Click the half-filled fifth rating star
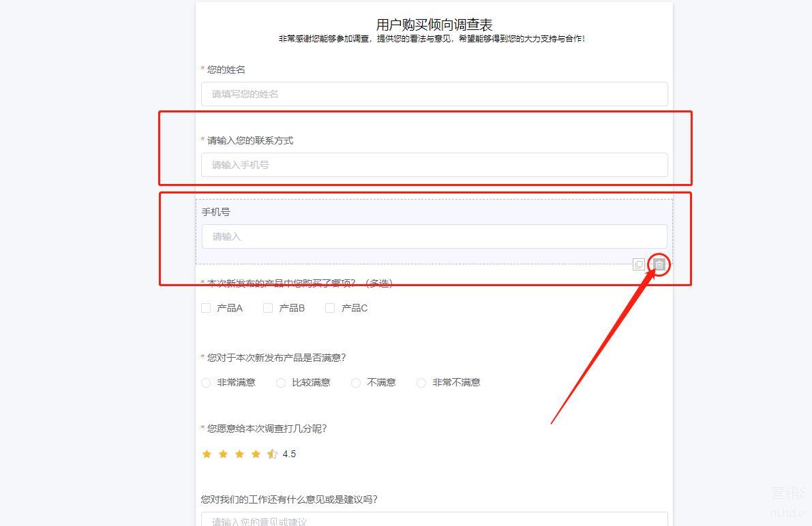This screenshot has height=526, width=812. coord(272,454)
